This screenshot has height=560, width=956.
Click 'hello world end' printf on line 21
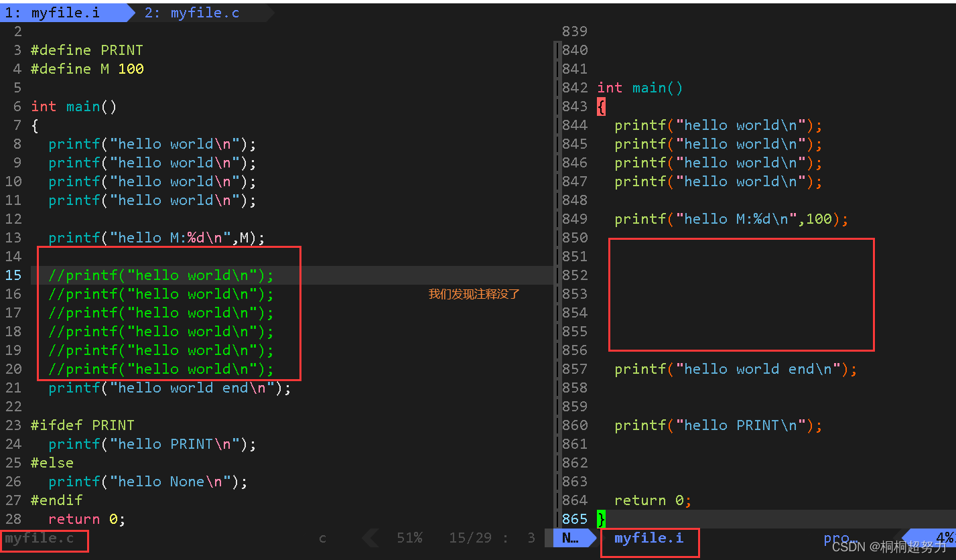(x=169, y=388)
